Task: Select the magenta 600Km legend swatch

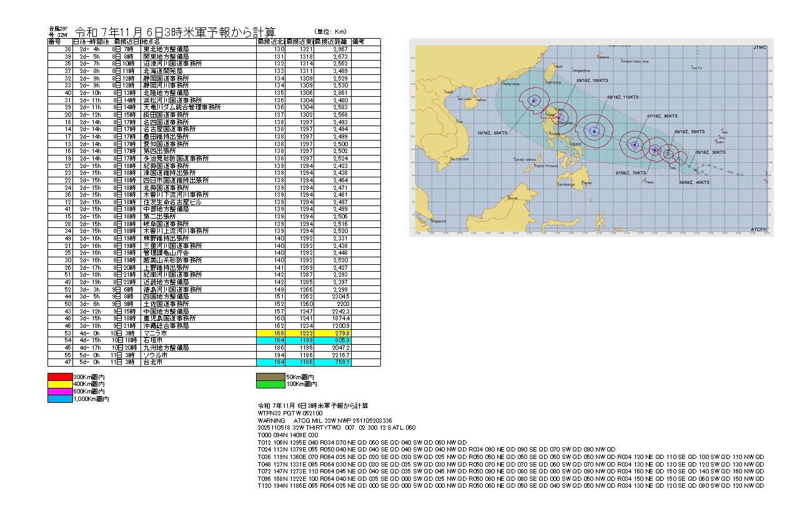Action: click(60, 392)
